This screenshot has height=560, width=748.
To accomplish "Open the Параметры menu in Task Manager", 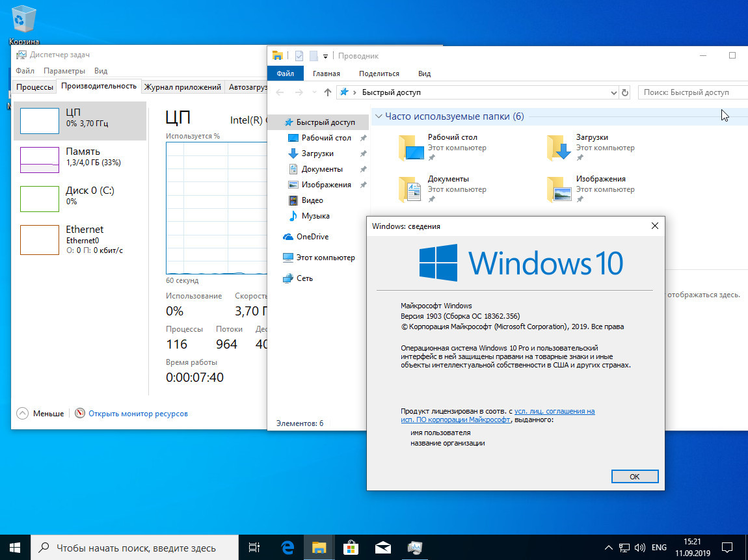I will [x=64, y=71].
